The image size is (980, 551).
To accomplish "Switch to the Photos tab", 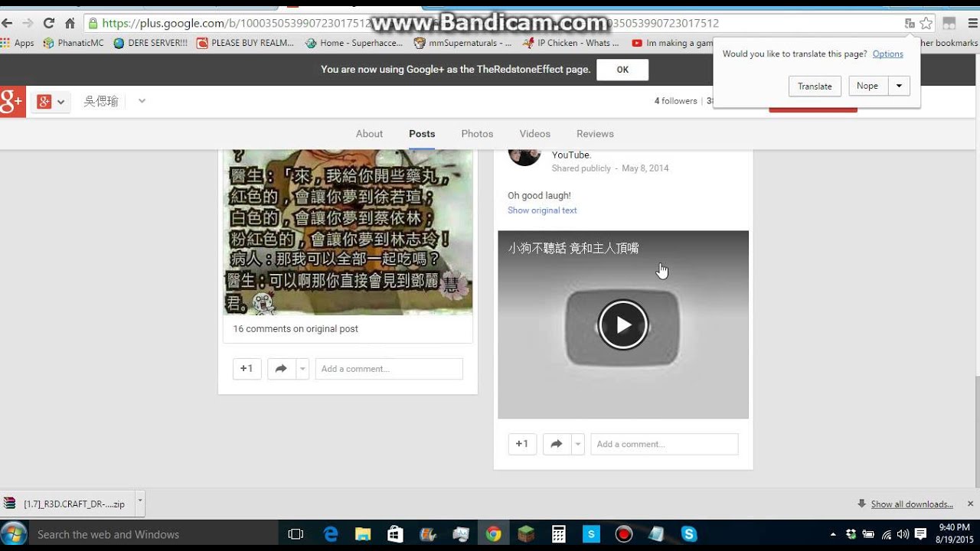I will click(477, 134).
